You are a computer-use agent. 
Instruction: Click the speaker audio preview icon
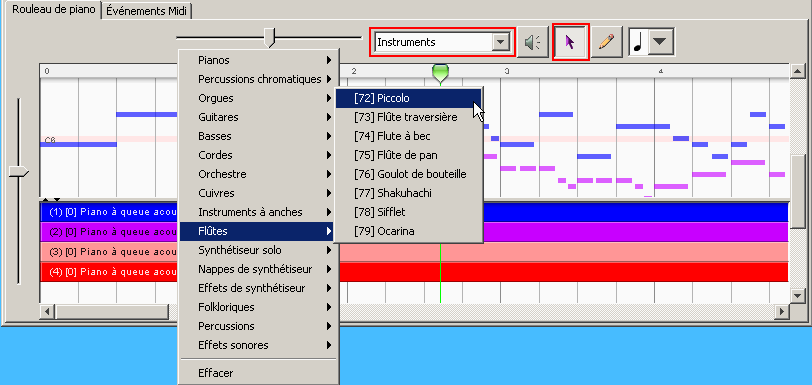coord(533,42)
